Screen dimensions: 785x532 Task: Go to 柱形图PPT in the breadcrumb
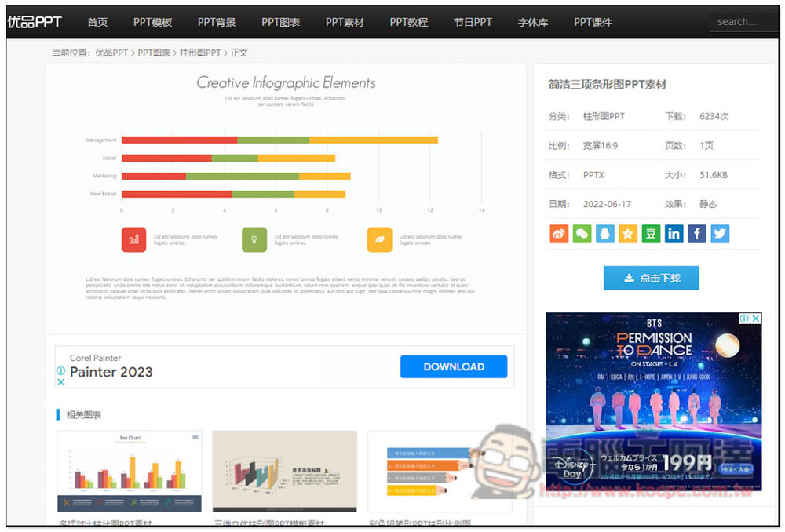click(x=199, y=53)
